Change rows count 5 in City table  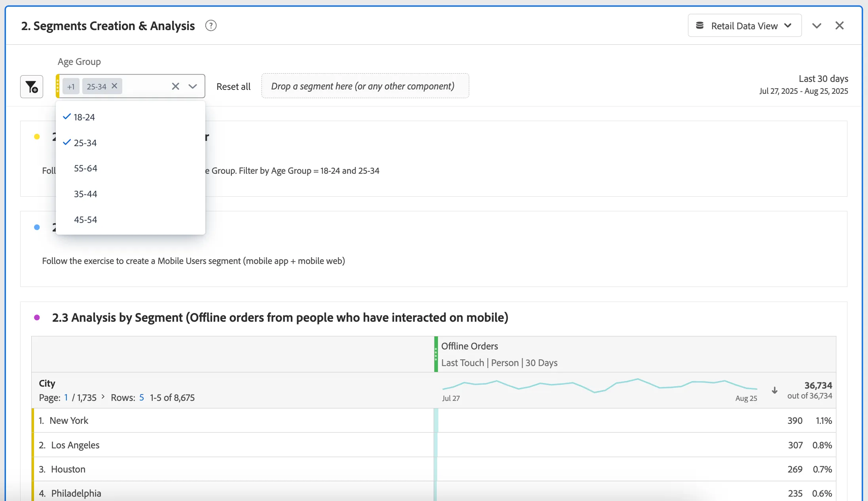pyautogui.click(x=142, y=397)
